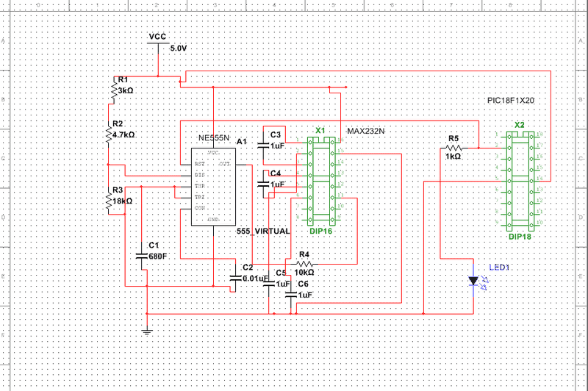The height and width of the screenshot is (391, 588).
Task: Select the VCC power source symbol
Action: pyautogui.click(x=158, y=43)
